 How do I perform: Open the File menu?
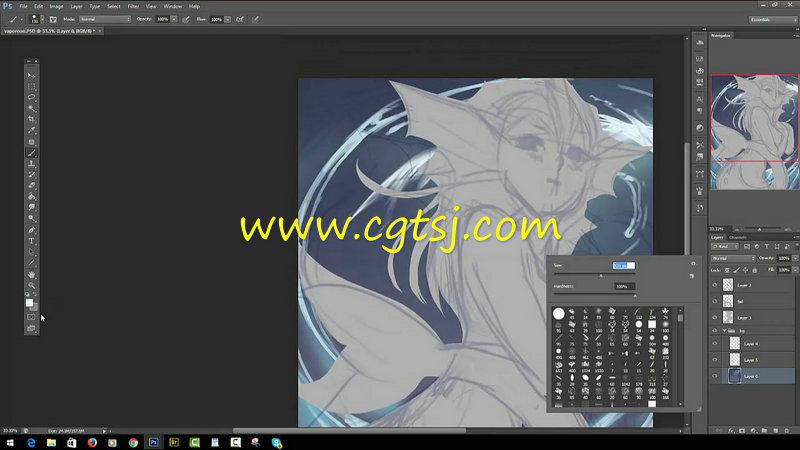pyautogui.click(x=23, y=6)
